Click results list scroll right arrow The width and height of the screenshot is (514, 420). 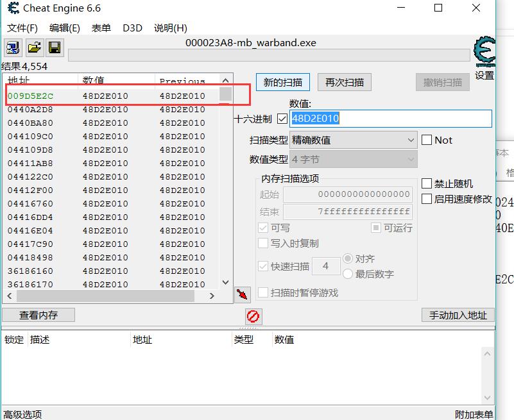[212, 296]
